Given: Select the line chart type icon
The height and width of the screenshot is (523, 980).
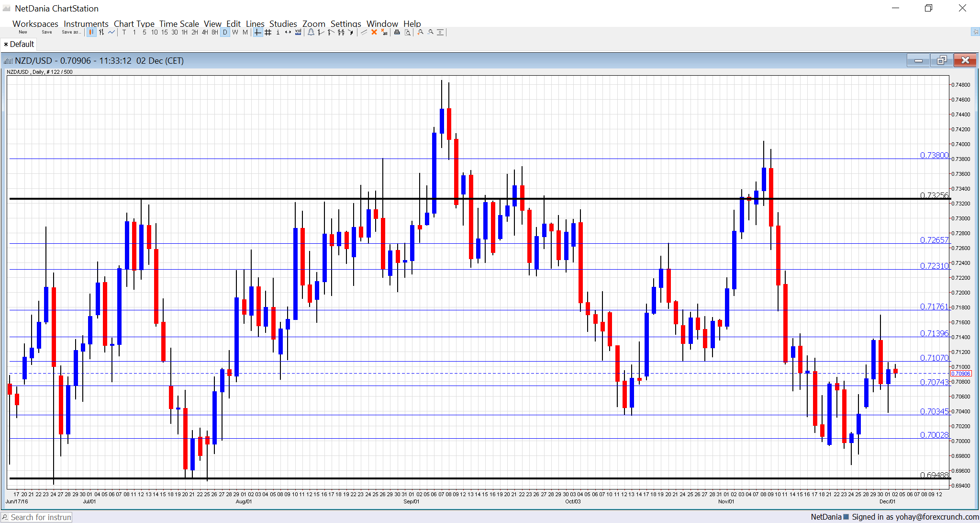Looking at the screenshot, I should tap(111, 33).
